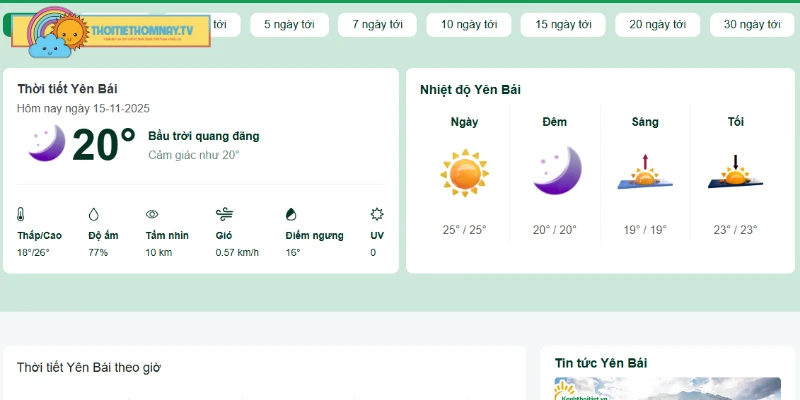Image resolution: width=800 pixels, height=400 pixels.
Task: Click the Tầm nhìn label
Action: pyautogui.click(x=167, y=236)
